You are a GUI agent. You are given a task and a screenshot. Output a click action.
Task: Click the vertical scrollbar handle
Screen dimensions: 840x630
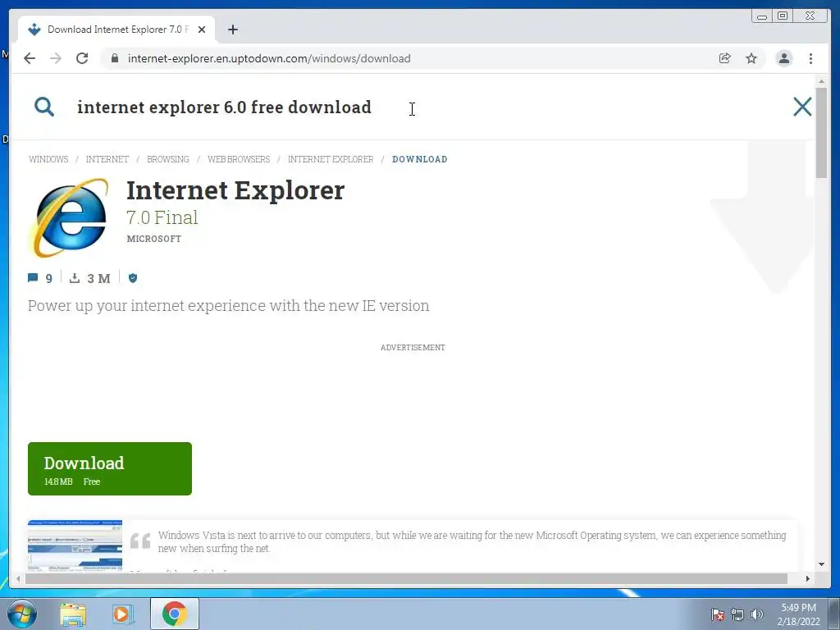tap(821, 132)
